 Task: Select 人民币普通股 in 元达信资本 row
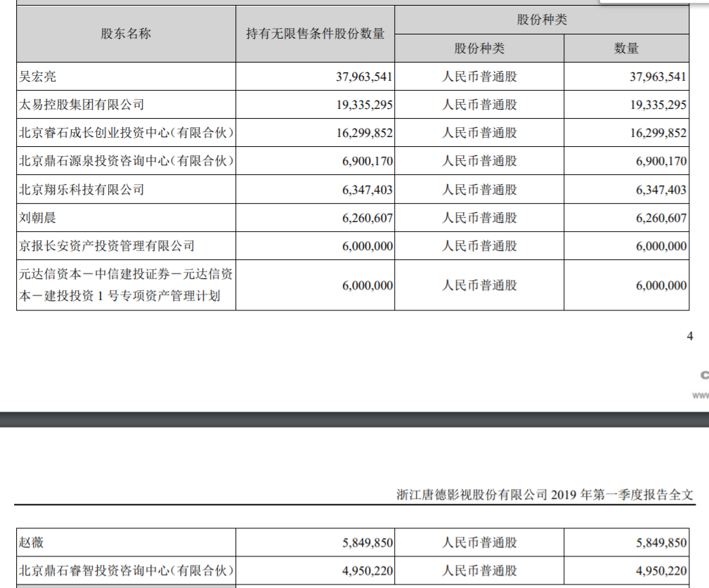click(x=479, y=285)
